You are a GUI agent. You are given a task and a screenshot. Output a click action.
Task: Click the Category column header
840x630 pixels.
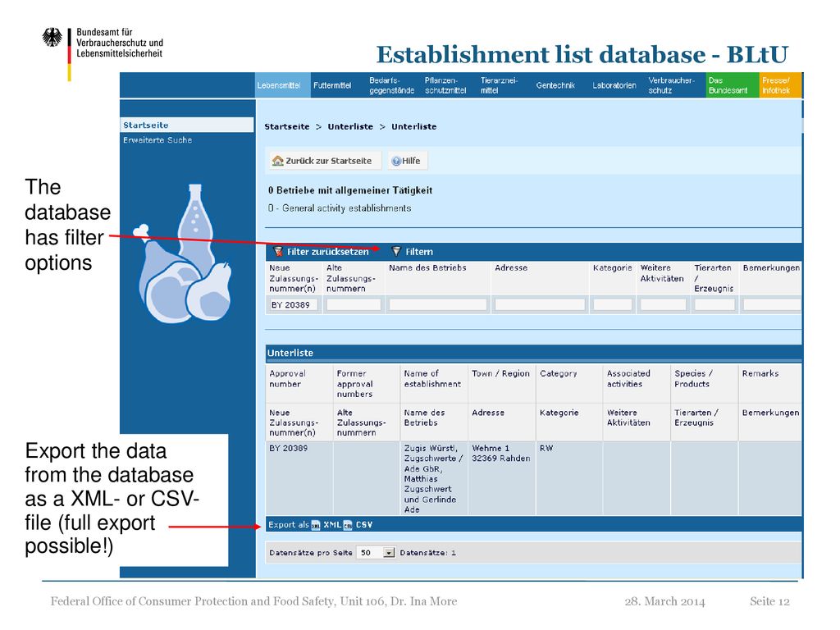[x=569, y=384]
